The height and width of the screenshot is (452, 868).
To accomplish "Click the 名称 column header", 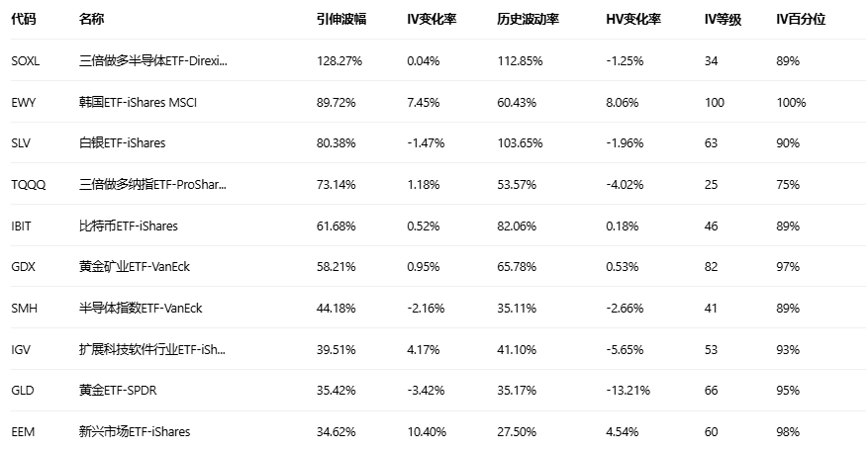I will (92, 19).
